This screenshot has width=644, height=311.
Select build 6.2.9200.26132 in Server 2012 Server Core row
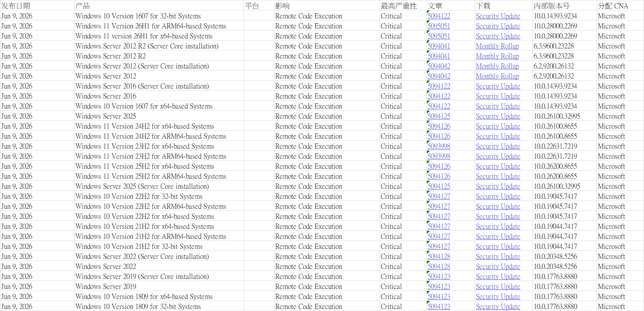pyautogui.click(x=565, y=66)
